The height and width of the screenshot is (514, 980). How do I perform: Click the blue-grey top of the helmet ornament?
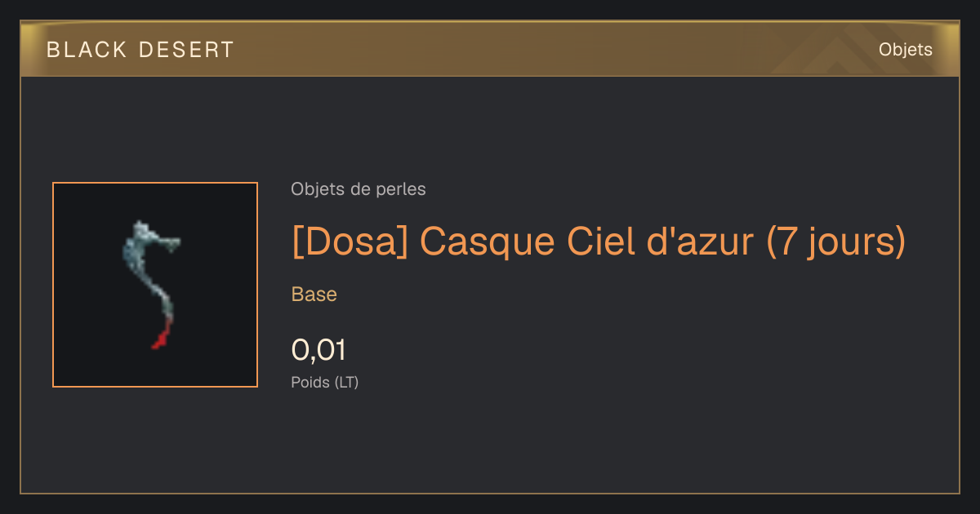click(x=149, y=241)
